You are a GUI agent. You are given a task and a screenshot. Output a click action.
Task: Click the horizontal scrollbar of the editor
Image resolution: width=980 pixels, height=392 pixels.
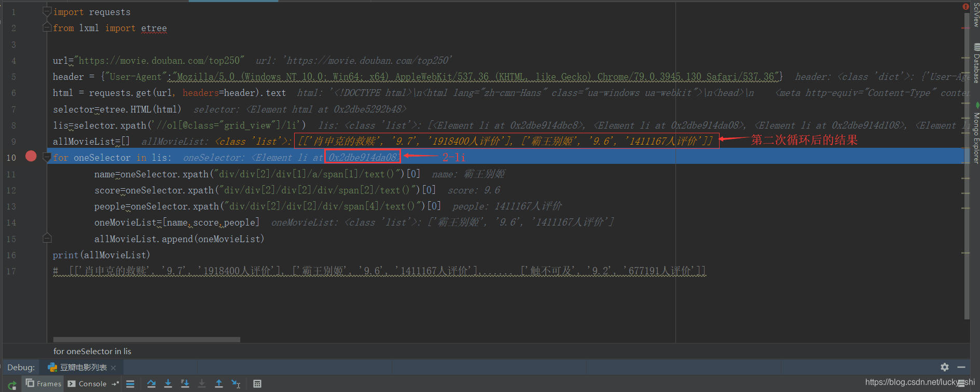[147, 340]
